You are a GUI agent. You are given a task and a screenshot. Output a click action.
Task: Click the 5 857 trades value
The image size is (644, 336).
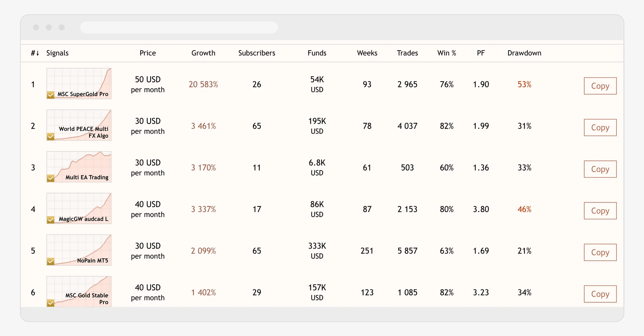coord(408,251)
